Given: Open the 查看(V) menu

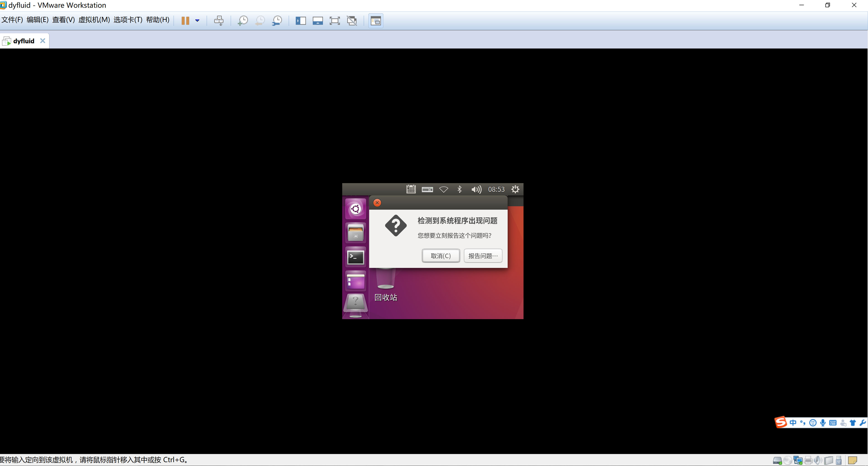Looking at the screenshot, I should pos(63,20).
